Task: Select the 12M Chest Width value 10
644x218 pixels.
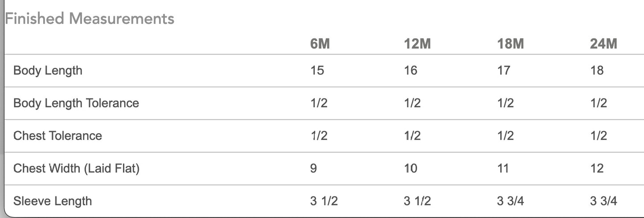Action: 410,169
